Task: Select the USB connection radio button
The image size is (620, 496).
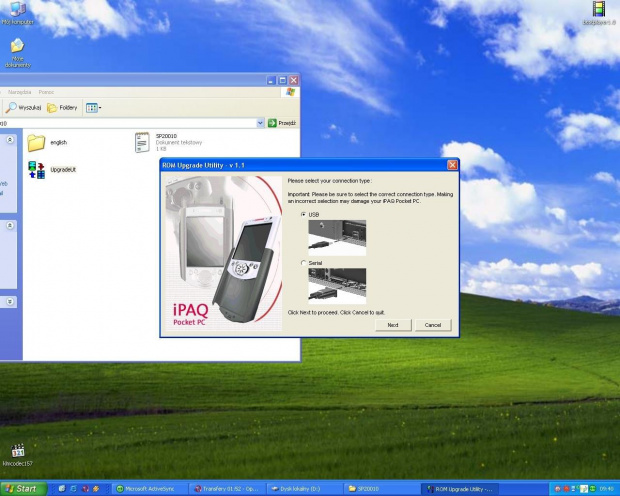Action: (x=304, y=215)
